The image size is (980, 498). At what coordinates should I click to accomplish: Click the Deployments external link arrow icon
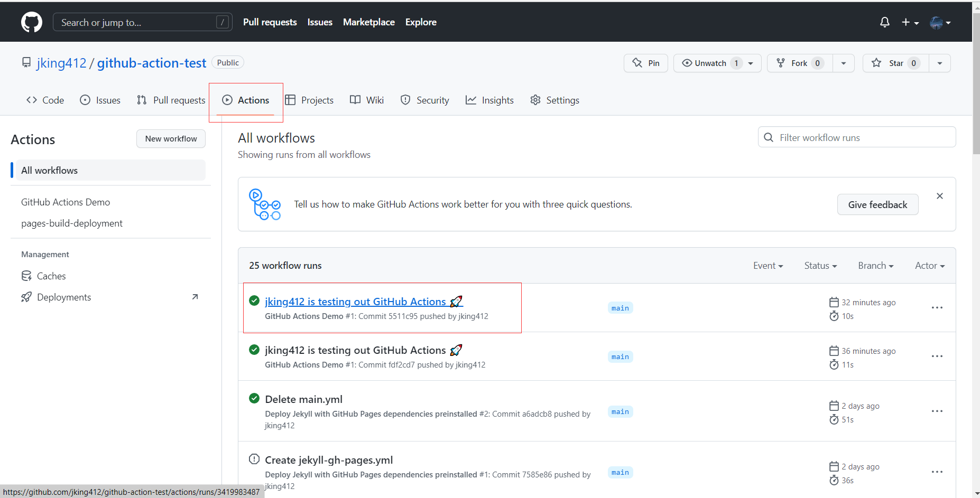[195, 297]
